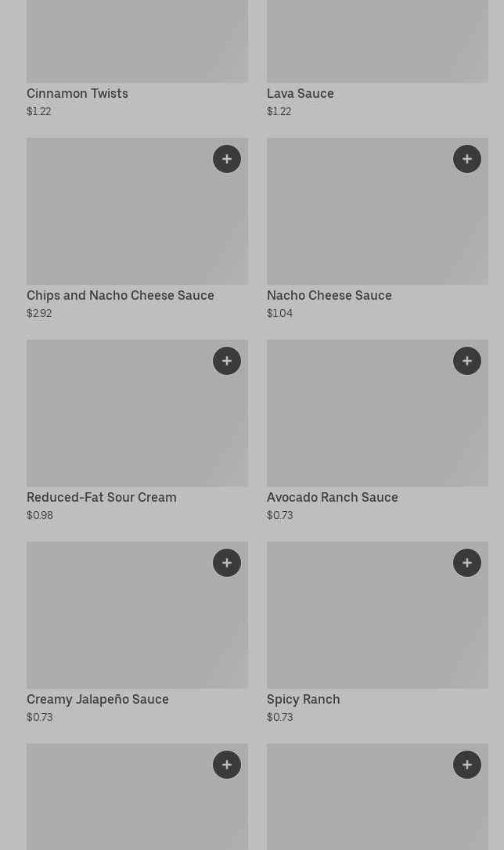Click the $0.98 price under Reduced-Fat Sour Cream
Screen dimensions: 504x850
coord(40,515)
